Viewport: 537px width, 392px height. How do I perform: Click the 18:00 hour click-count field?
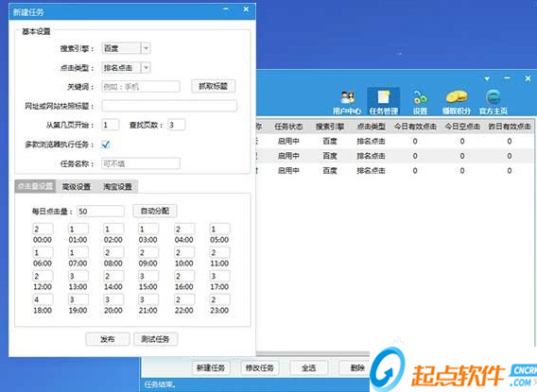(x=43, y=299)
